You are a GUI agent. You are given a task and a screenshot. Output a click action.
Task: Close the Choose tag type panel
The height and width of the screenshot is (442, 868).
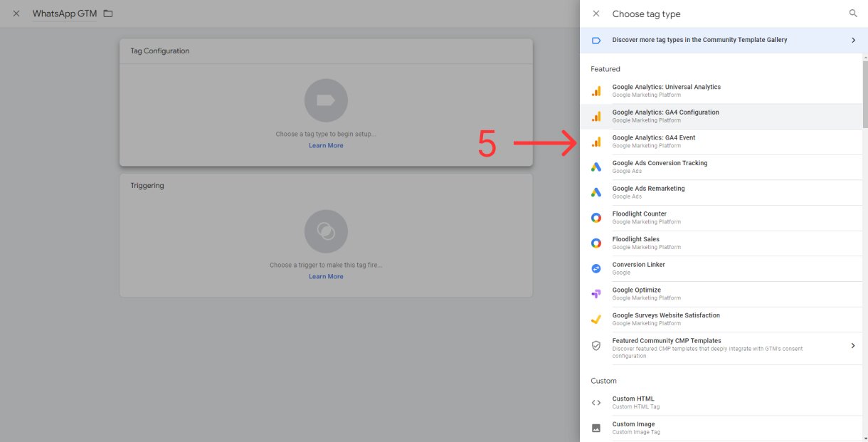(x=596, y=14)
